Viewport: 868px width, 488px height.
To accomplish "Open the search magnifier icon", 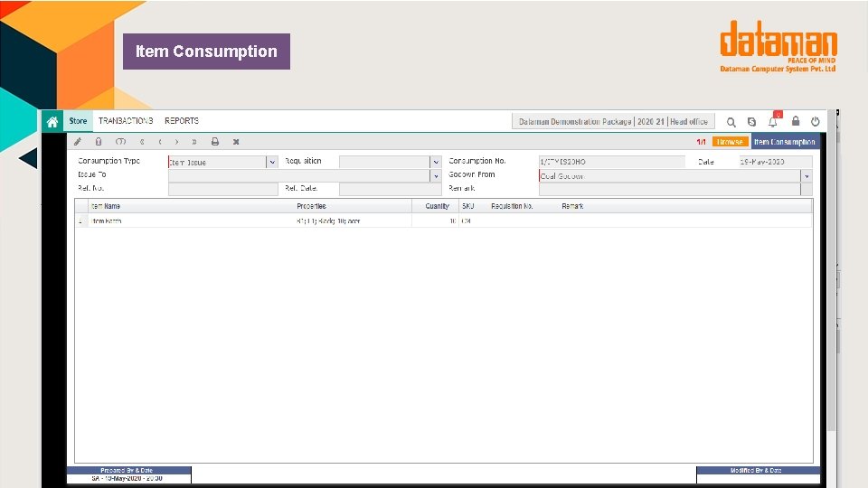I will point(731,122).
